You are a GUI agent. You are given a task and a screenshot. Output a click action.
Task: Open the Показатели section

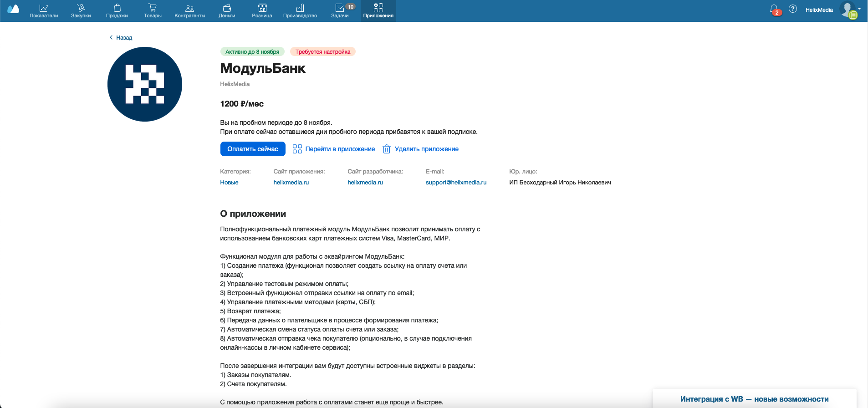click(44, 11)
